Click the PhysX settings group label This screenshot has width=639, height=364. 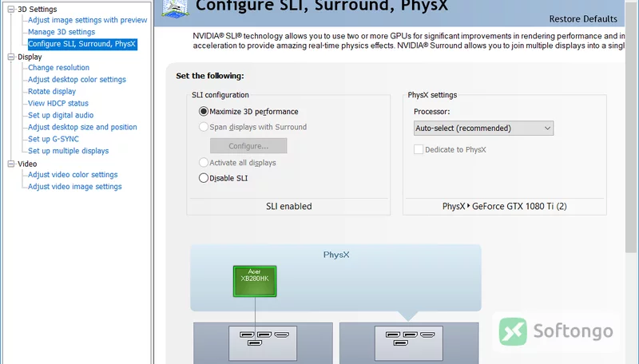(432, 95)
